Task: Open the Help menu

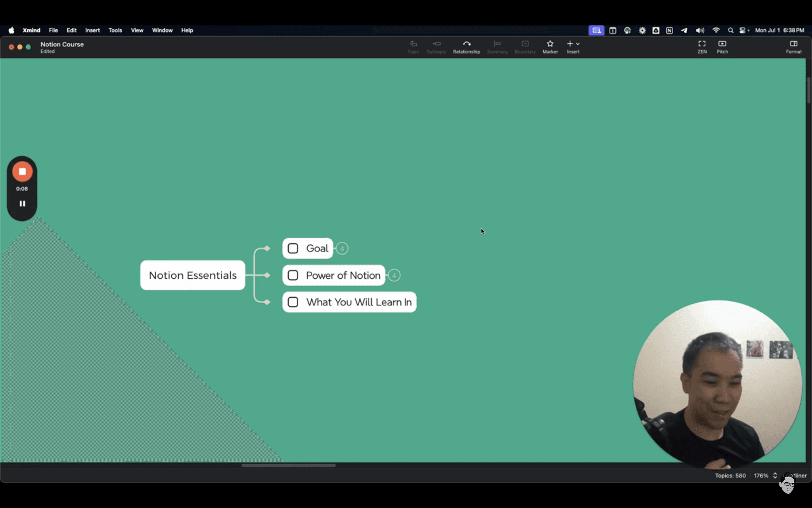Action: (x=187, y=30)
